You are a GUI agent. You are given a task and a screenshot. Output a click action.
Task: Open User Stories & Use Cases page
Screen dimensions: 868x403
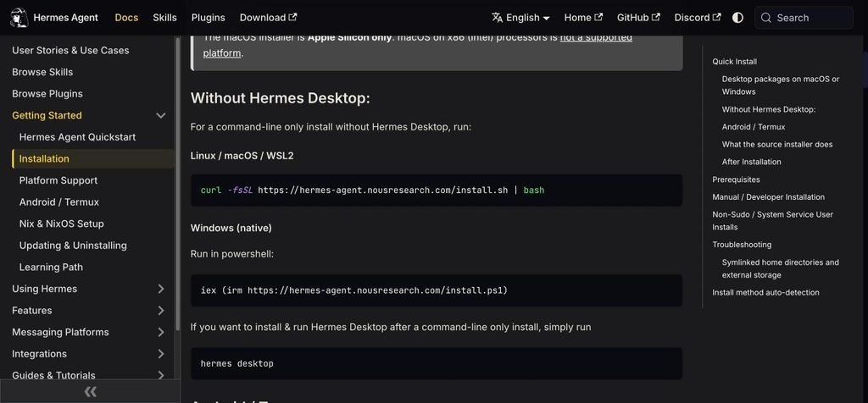[x=70, y=50]
